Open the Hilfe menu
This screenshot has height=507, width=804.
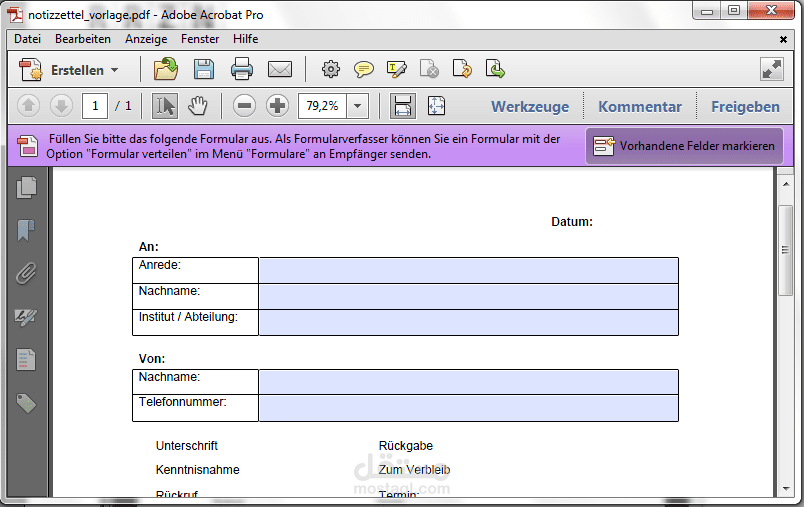pos(246,39)
